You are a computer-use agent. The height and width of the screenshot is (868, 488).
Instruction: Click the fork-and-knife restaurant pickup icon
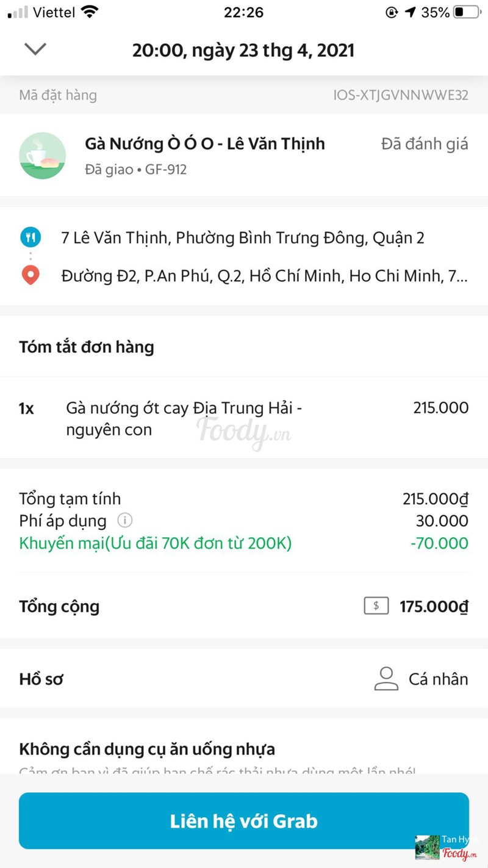click(x=30, y=237)
